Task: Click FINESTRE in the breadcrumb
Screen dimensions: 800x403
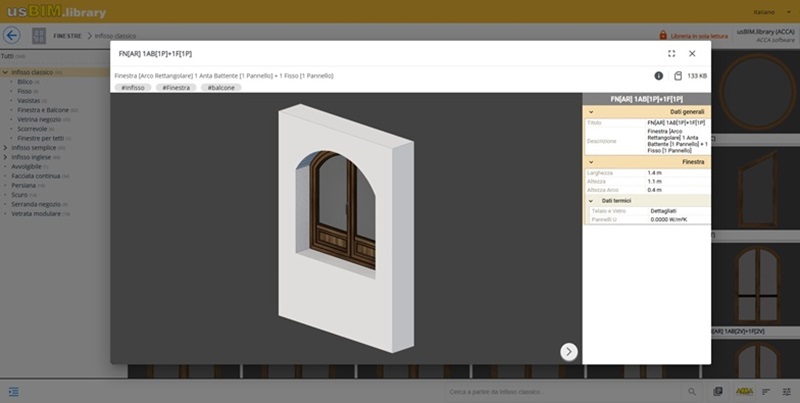Action: 67,36
